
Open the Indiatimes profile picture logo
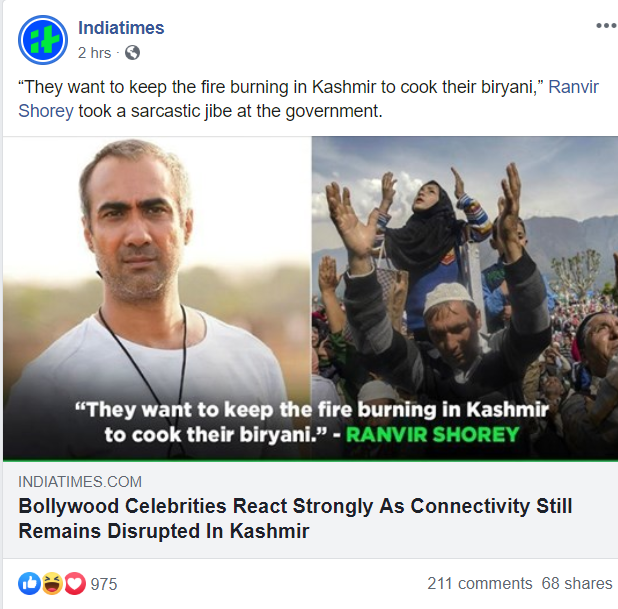click(43, 40)
